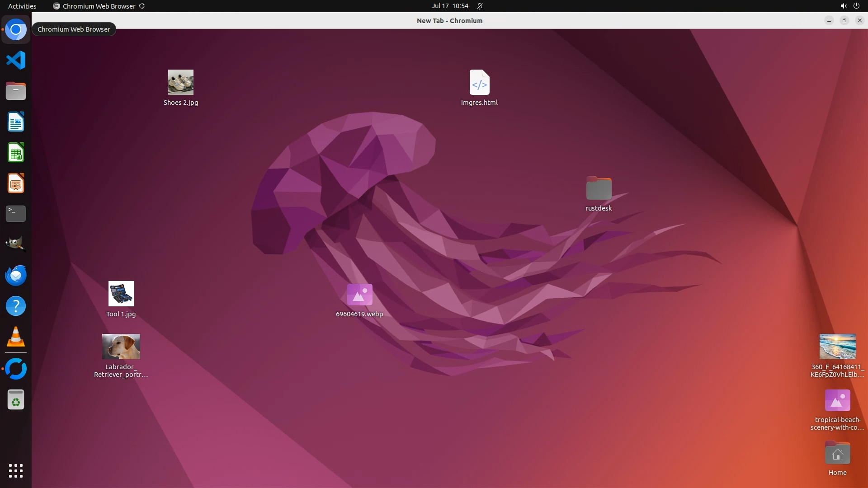Click the Help question mark icon

[16, 306]
